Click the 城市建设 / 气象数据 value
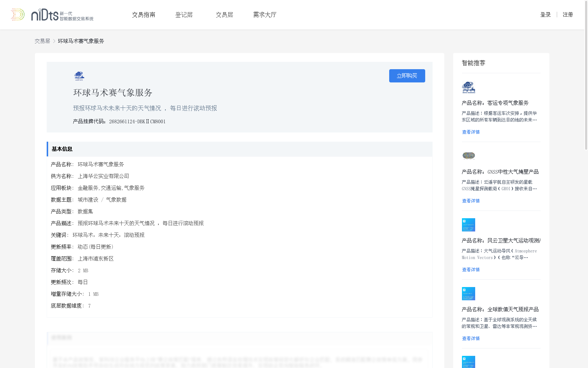This screenshot has height=368, width=588. point(102,200)
